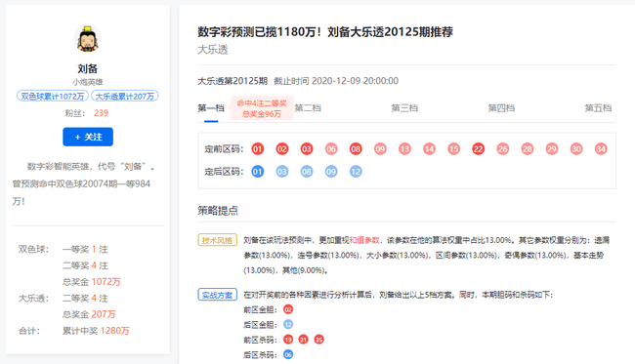This screenshot has height=364, width=635.
Task: Click the 前区金胆 ball 02
Action: 288,309
